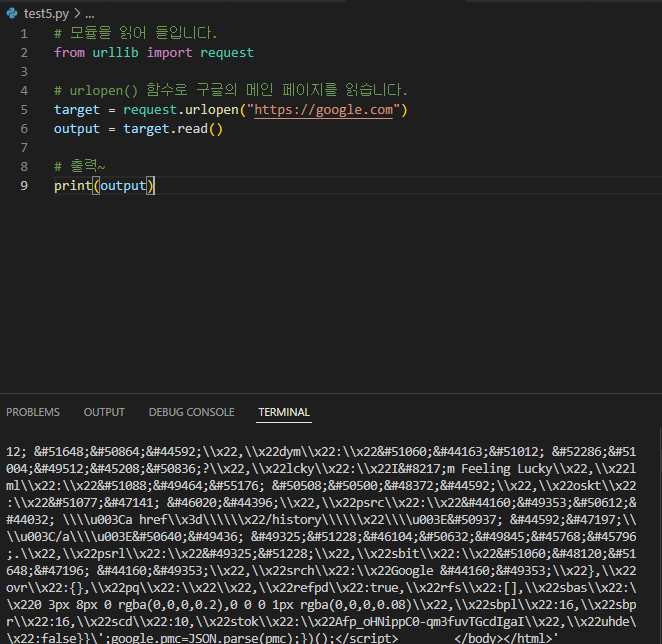Click 'urllib' module name on line 2
662x644 pixels.
[115, 53]
